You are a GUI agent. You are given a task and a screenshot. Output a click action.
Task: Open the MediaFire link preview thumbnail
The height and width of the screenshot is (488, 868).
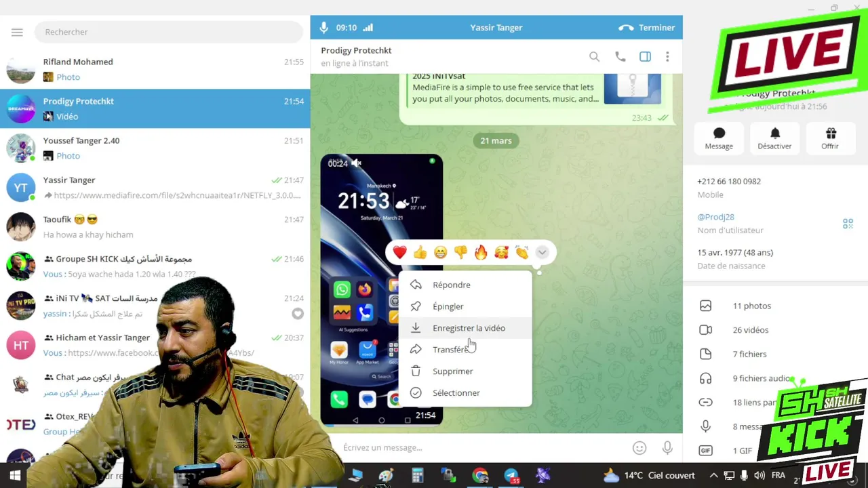click(x=632, y=88)
